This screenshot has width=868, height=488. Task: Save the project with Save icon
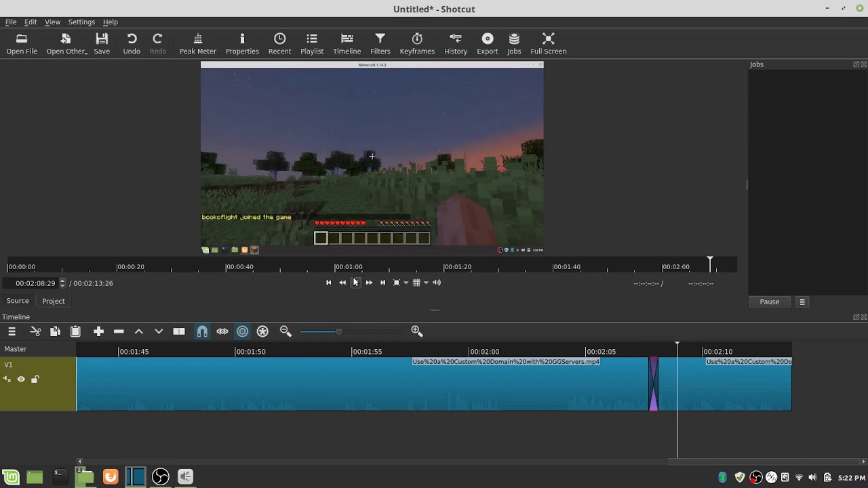tap(102, 43)
